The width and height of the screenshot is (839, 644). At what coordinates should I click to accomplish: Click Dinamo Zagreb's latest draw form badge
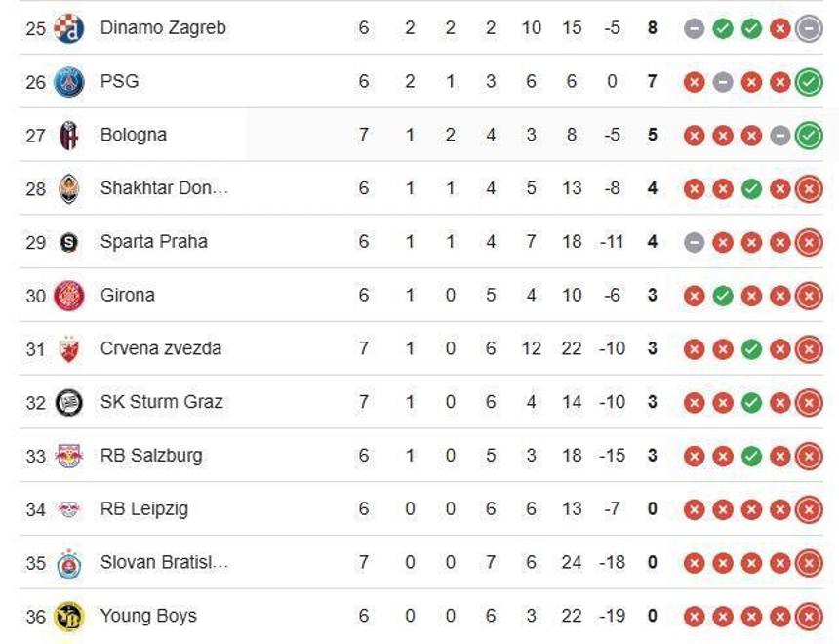pyautogui.click(x=809, y=28)
